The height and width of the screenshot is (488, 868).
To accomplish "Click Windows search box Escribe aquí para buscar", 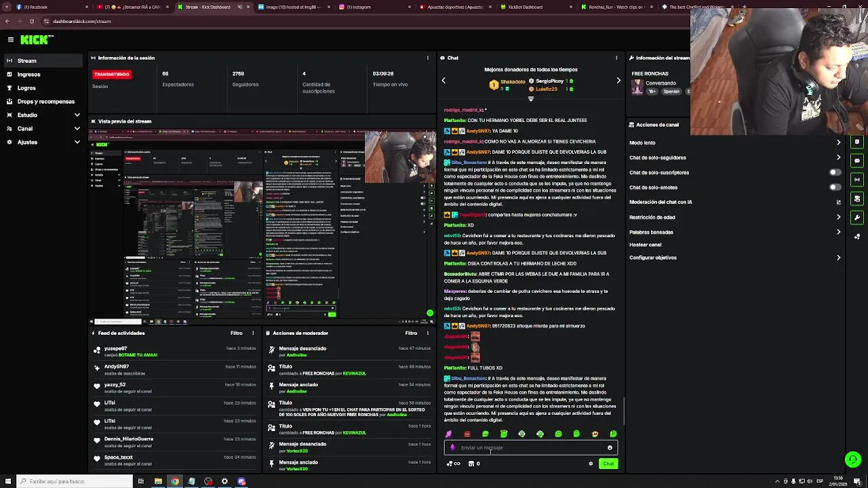I will pyautogui.click(x=74, y=482).
